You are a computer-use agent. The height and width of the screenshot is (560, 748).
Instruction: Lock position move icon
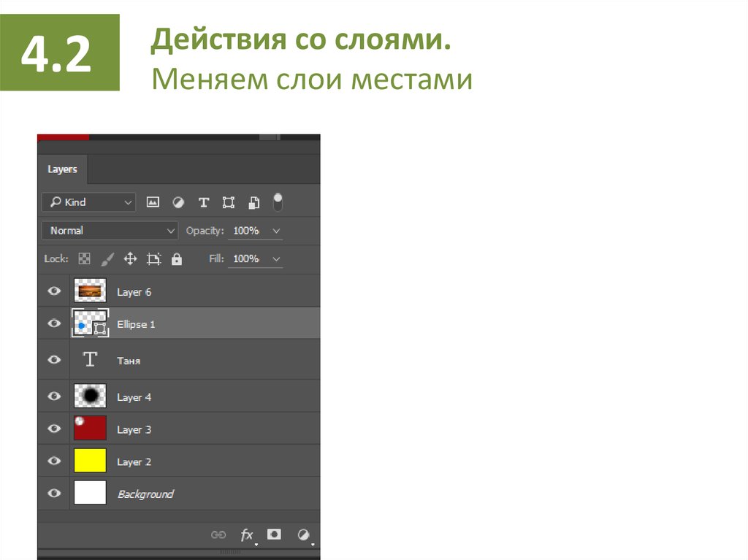click(130, 259)
